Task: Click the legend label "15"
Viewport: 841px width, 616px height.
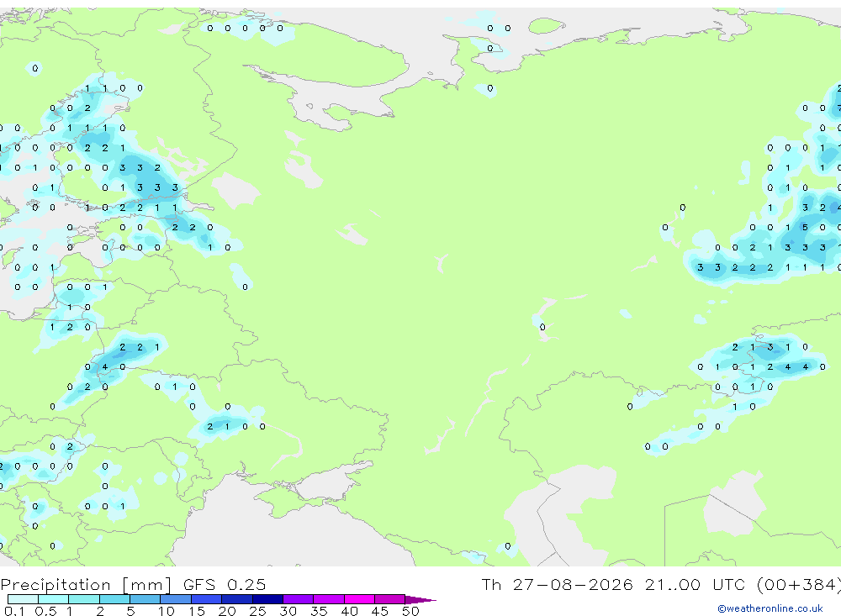Action: click(x=197, y=611)
